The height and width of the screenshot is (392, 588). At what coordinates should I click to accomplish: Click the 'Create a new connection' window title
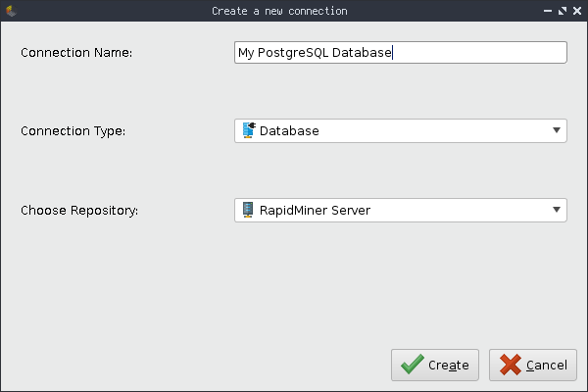279,11
